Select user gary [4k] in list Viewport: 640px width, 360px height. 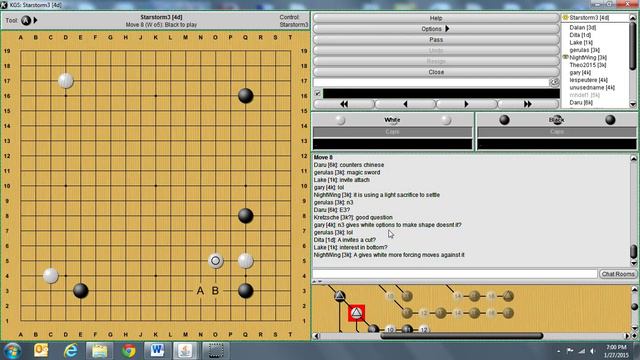[x=580, y=73]
